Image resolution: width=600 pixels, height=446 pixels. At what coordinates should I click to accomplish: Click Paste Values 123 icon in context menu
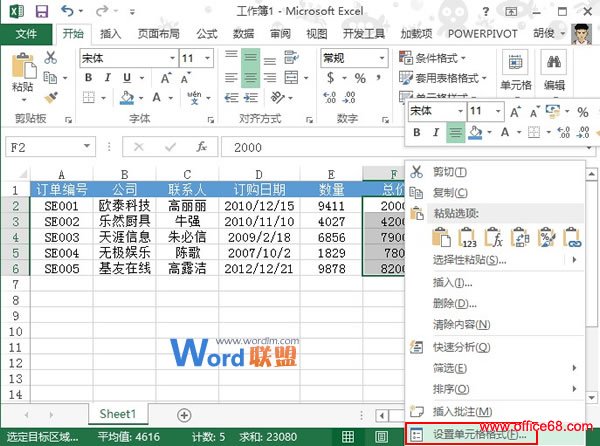point(467,238)
